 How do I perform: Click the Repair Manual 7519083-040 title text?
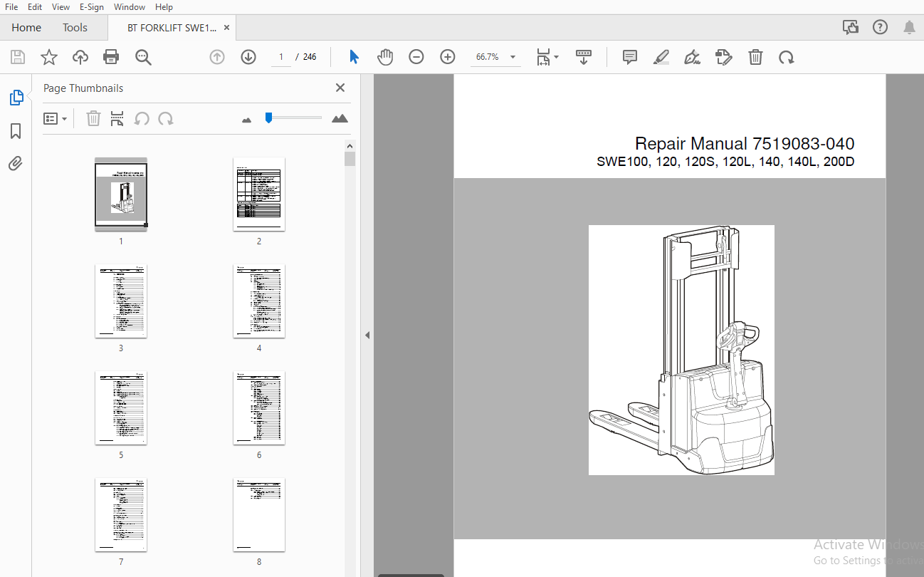point(745,144)
